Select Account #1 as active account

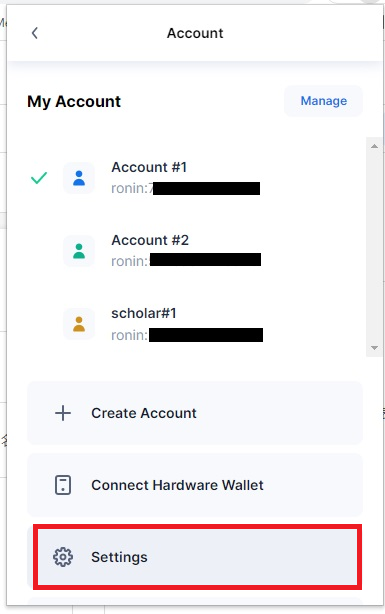[195, 178]
